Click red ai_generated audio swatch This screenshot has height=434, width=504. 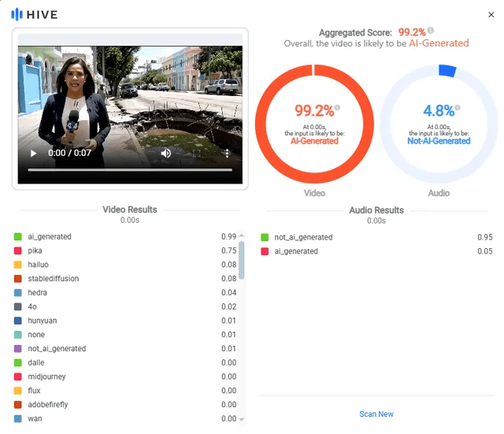[265, 251]
